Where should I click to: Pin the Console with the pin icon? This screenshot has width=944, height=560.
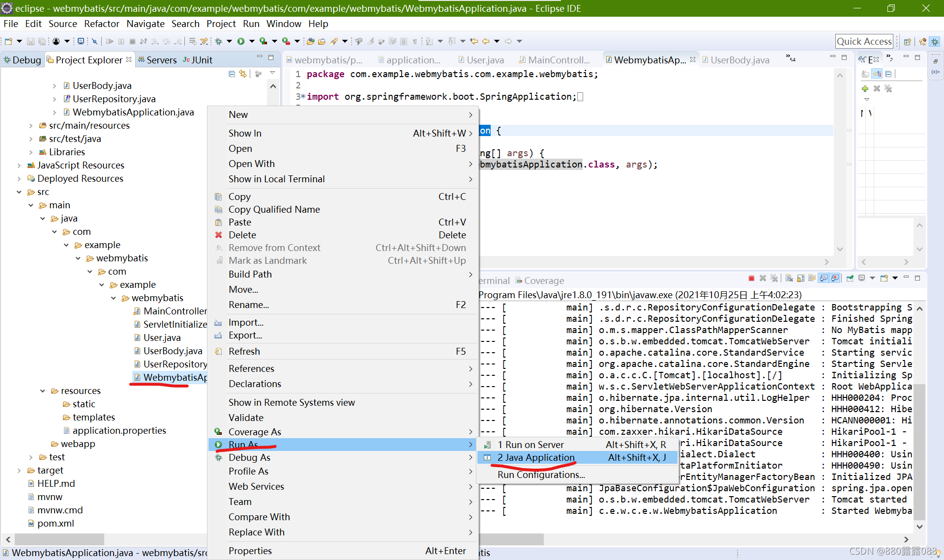pyautogui.click(x=850, y=279)
